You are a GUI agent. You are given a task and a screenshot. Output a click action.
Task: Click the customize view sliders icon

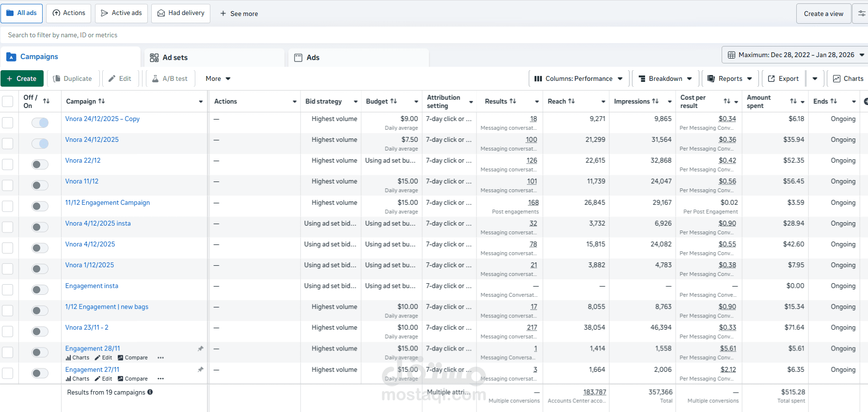pyautogui.click(x=862, y=14)
